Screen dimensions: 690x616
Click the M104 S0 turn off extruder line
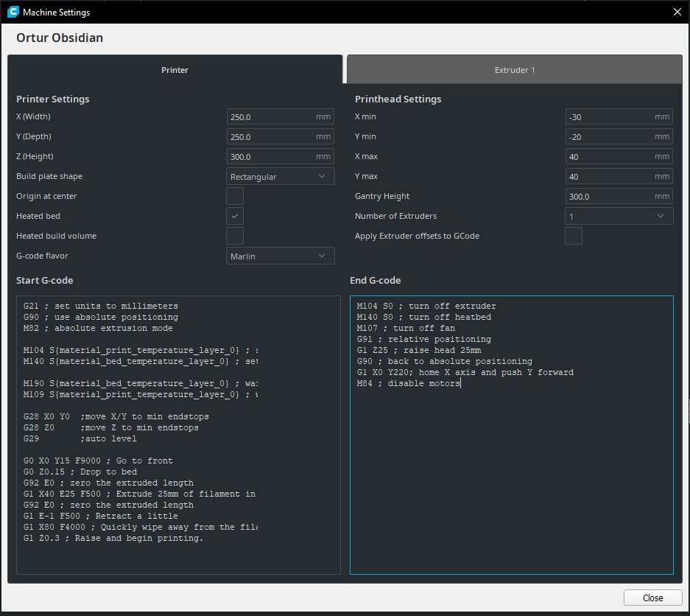click(x=426, y=306)
